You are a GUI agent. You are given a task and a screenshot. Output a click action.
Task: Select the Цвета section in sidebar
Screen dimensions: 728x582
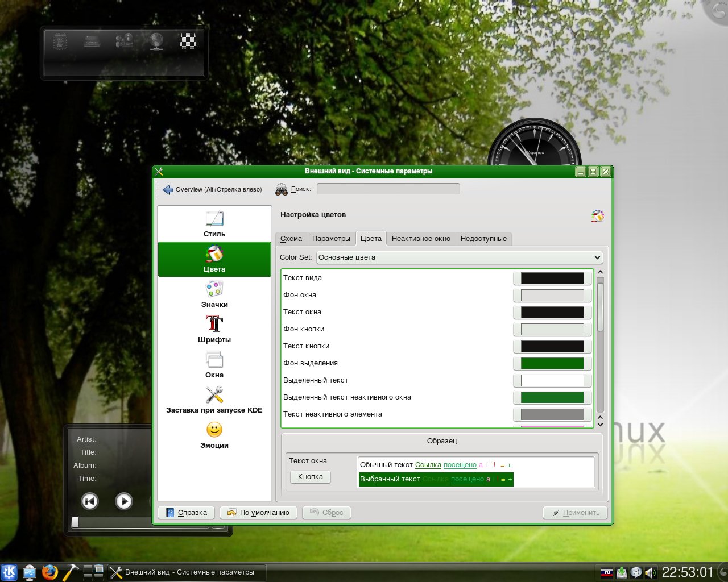coord(214,259)
